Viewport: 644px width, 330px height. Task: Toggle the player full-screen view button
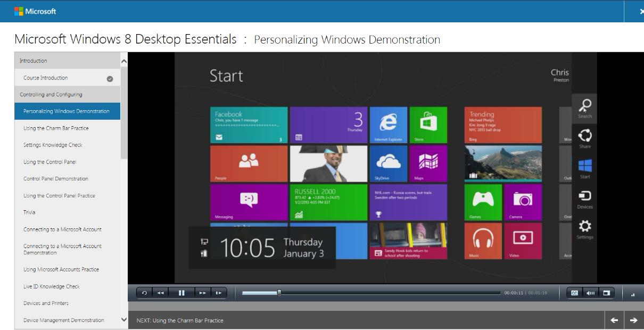(x=607, y=292)
